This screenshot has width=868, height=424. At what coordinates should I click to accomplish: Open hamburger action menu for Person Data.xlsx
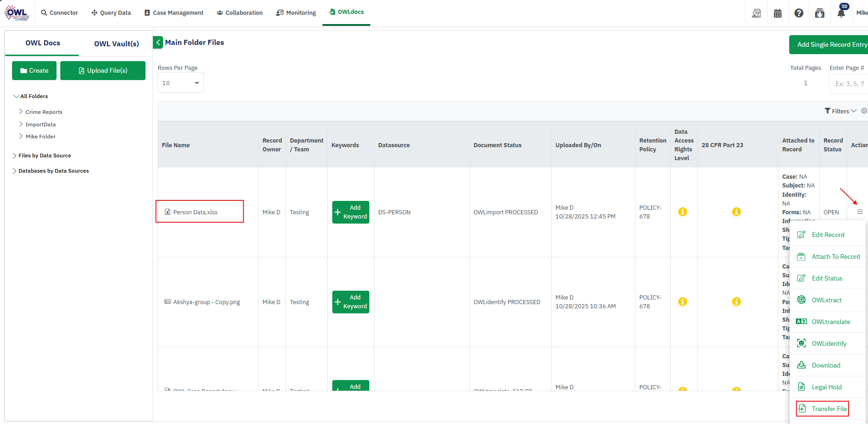860,212
